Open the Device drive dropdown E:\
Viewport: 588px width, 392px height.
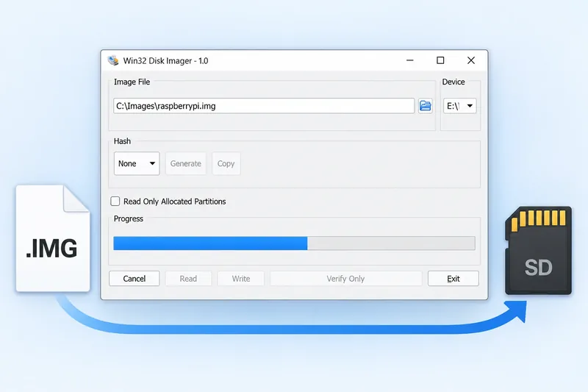point(460,106)
